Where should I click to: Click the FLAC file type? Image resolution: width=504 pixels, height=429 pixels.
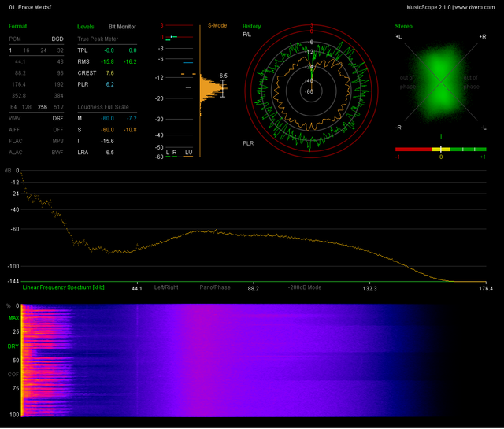[16, 141]
